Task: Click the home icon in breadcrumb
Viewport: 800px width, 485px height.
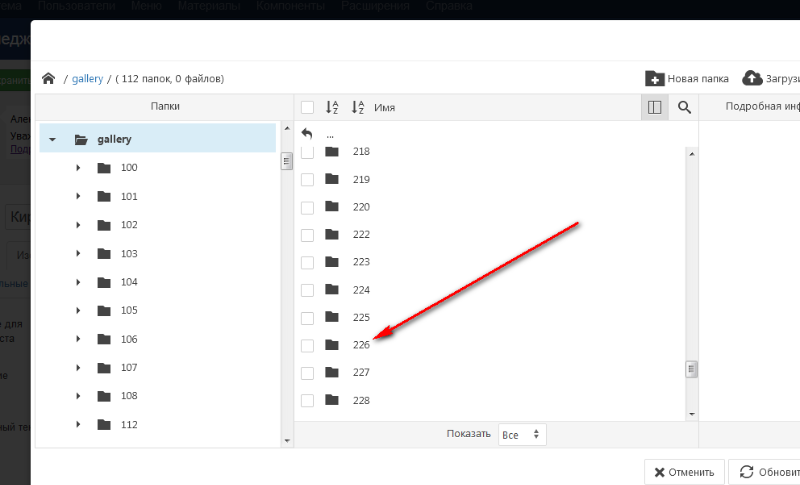Action: 48,78
